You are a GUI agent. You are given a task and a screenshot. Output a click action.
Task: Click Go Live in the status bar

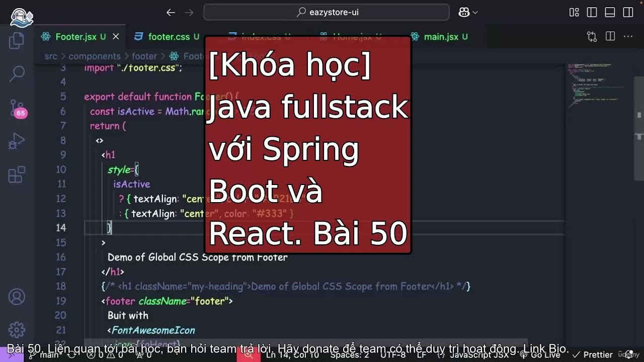tap(540, 355)
